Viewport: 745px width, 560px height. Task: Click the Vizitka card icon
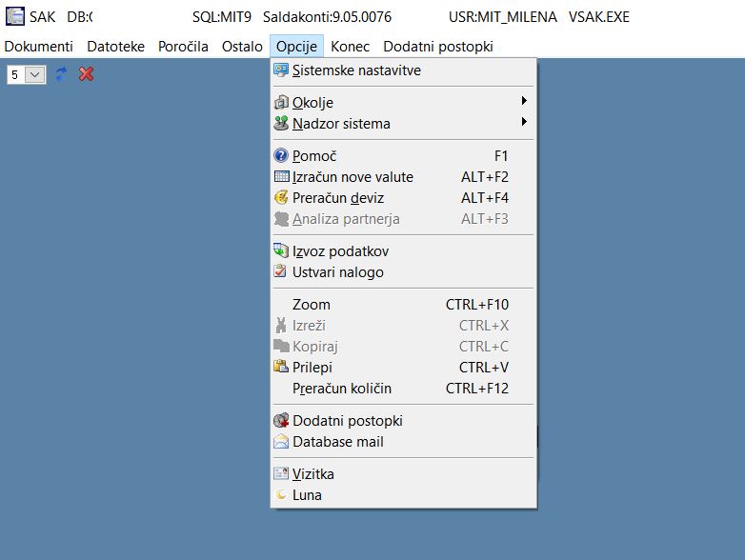pos(281,473)
